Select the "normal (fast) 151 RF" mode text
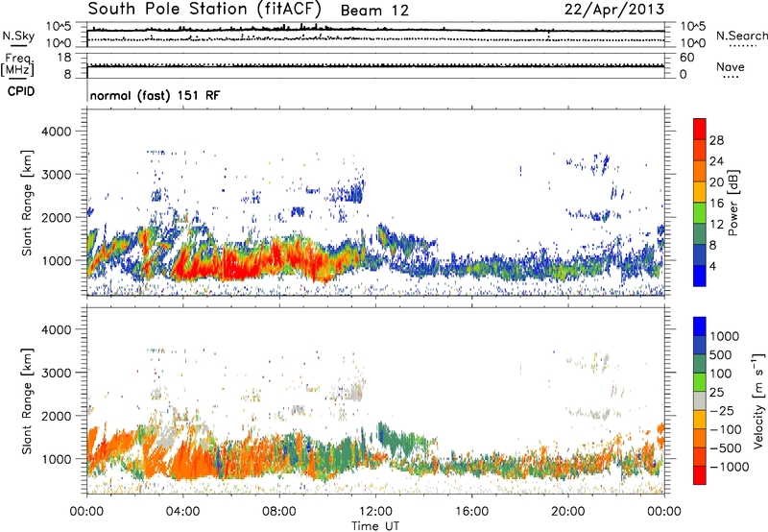Image resolution: width=768 pixels, height=532 pixels. (156, 95)
